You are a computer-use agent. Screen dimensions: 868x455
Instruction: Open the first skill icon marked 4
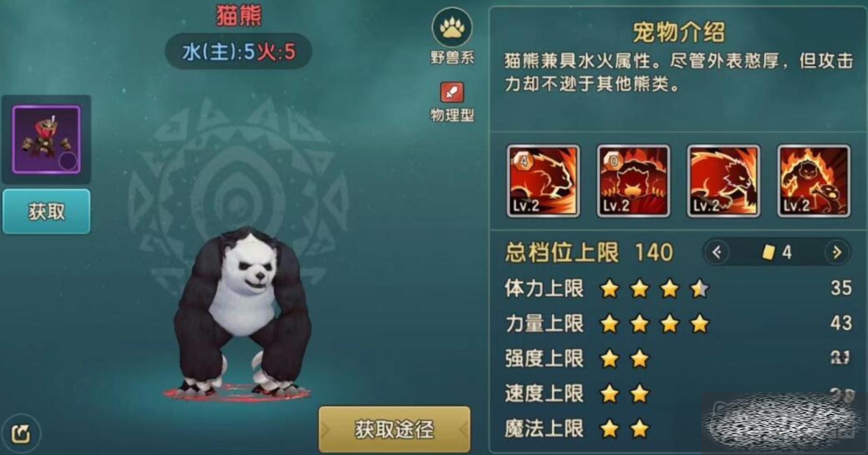[x=543, y=181]
